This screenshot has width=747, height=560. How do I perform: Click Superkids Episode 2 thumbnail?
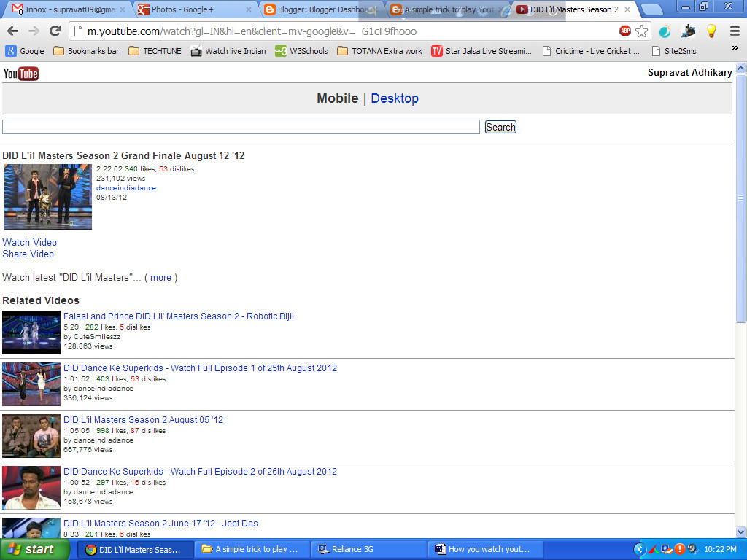(x=31, y=488)
